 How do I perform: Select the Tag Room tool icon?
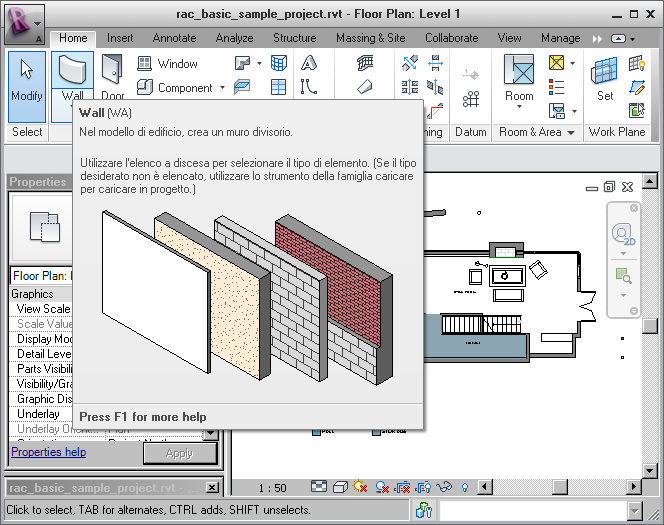click(556, 111)
